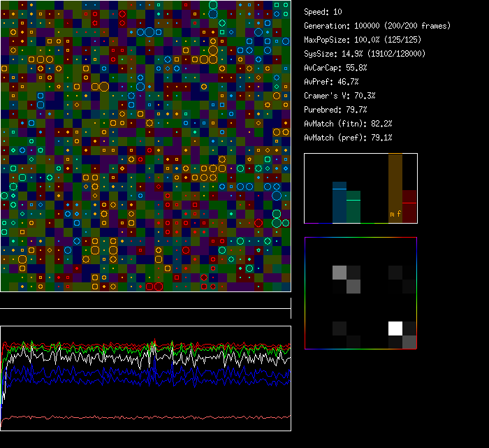Image resolution: width=489 pixels, height=448 pixels.
Task: Click the Speed: 10 readout
Action: click(x=323, y=12)
